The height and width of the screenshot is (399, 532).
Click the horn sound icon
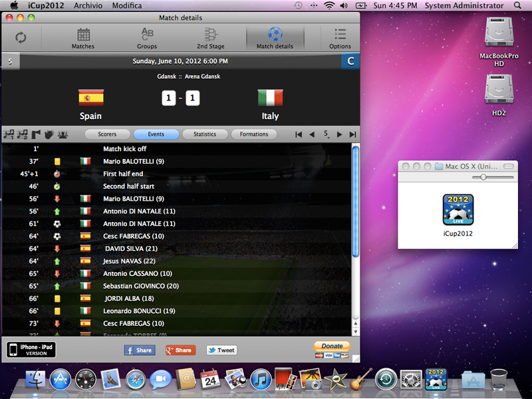coord(36,134)
